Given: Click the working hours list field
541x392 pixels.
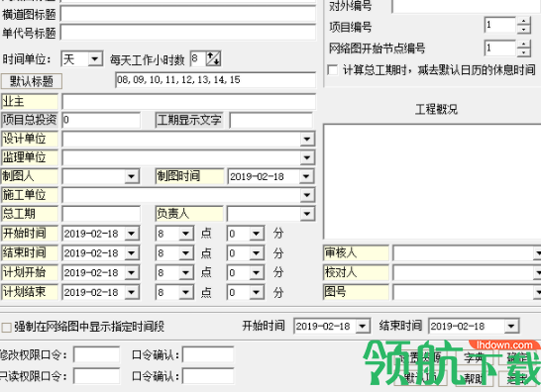Looking at the screenshot, I should pos(216,80).
